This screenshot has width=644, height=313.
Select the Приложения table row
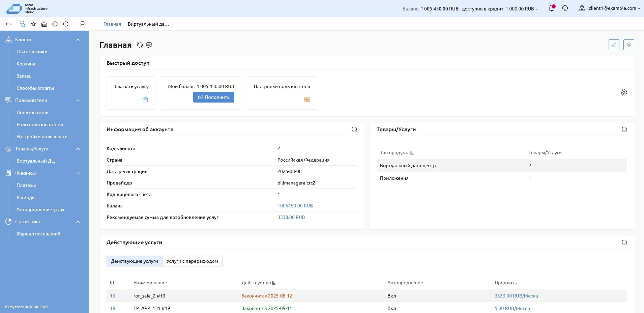click(x=502, y=178)
